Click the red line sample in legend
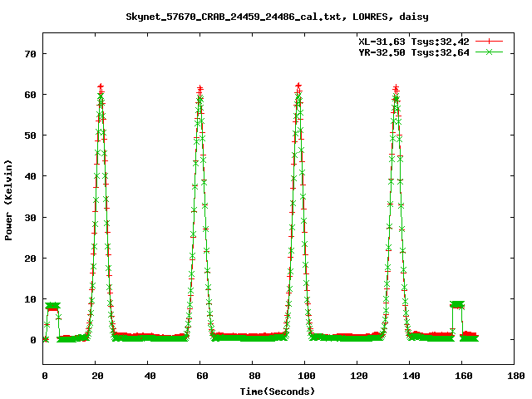Viewport: 532px width, 399px height. tap(490, 41)
